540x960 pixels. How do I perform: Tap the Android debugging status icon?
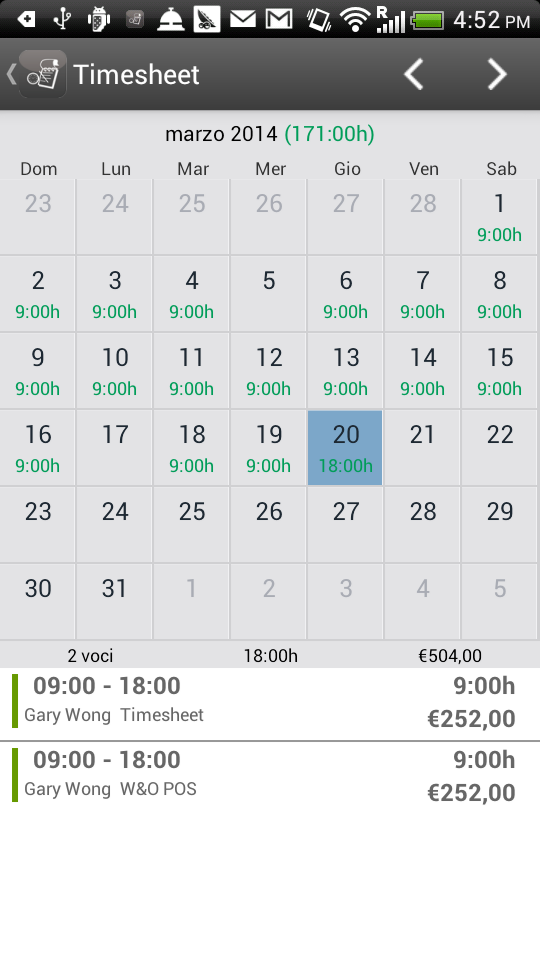click(x=98, y=20)
